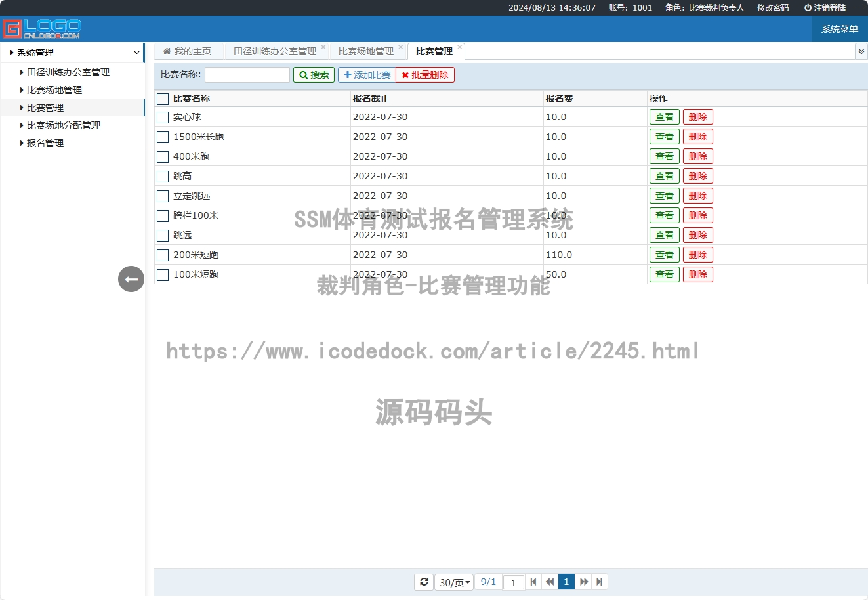
Task: Click the LOGO image in header
Action: coord(42,29)
